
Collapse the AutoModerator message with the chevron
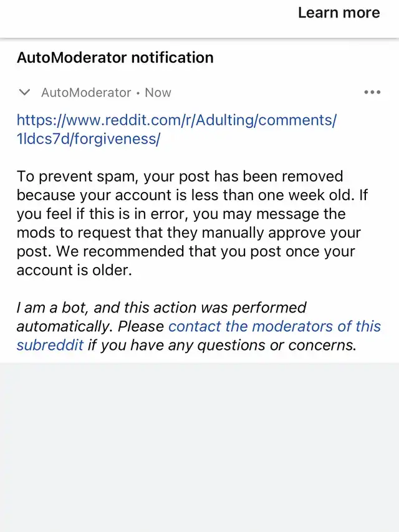(25, 92)
